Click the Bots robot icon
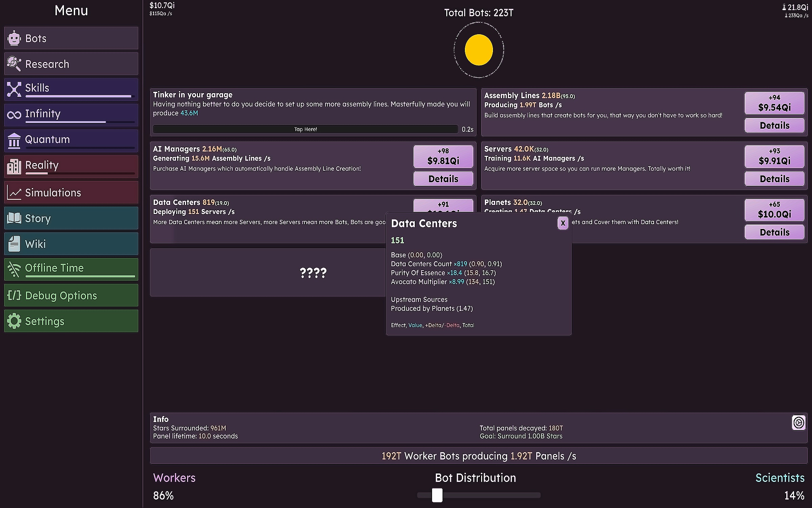This screenshot has width=812, height=508. coord(14,38)
